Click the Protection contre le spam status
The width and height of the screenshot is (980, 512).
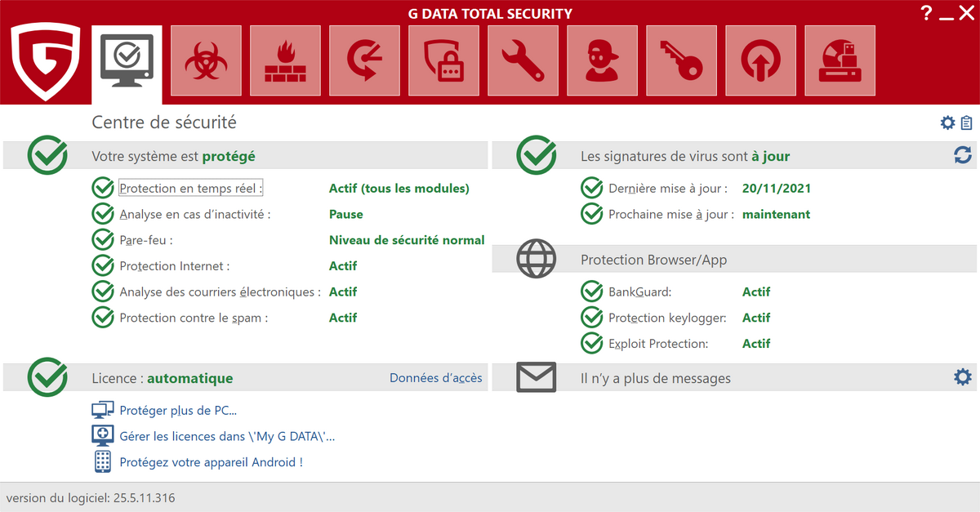pyautogui.click(x=194, y=318)
